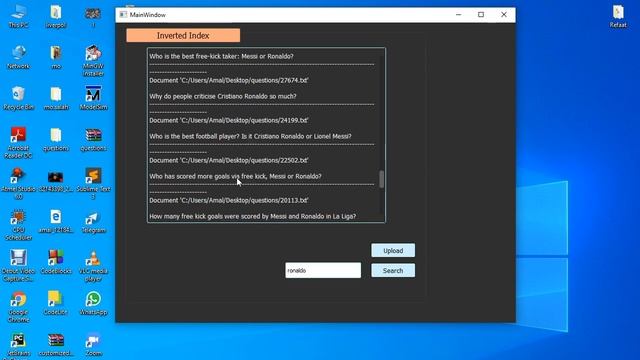This screenshot has height=360, width=640.
Task: Select the Acrobat Reader DC shortcut
Action: click(18, 143)
